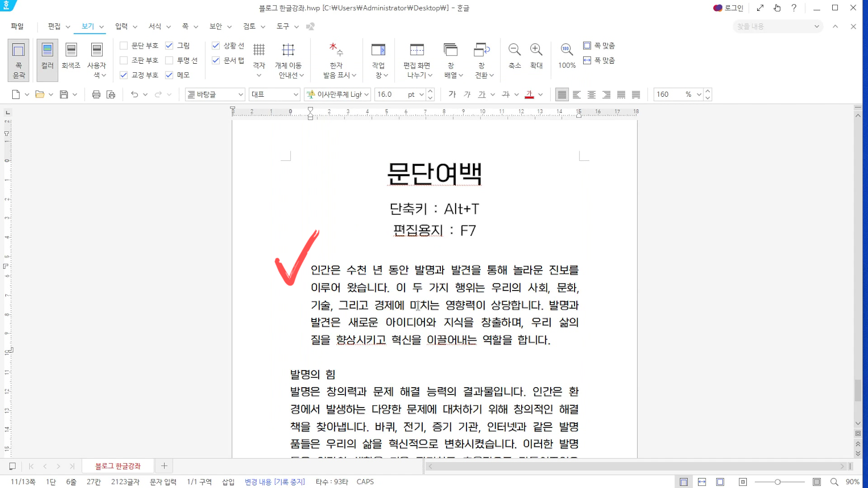Screen dimensions: 868x488
Task: Click the print icon in toolbar
Action: pos(96,94)
